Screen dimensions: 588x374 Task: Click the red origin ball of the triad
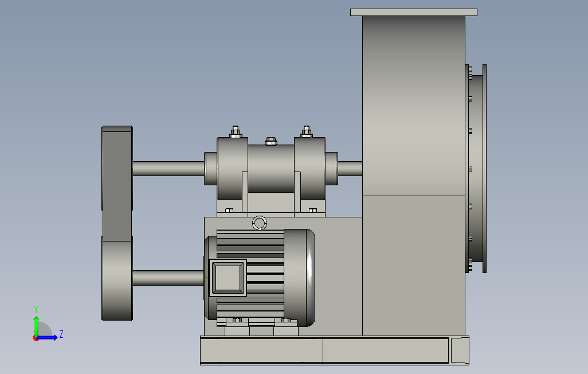[36, 338]
